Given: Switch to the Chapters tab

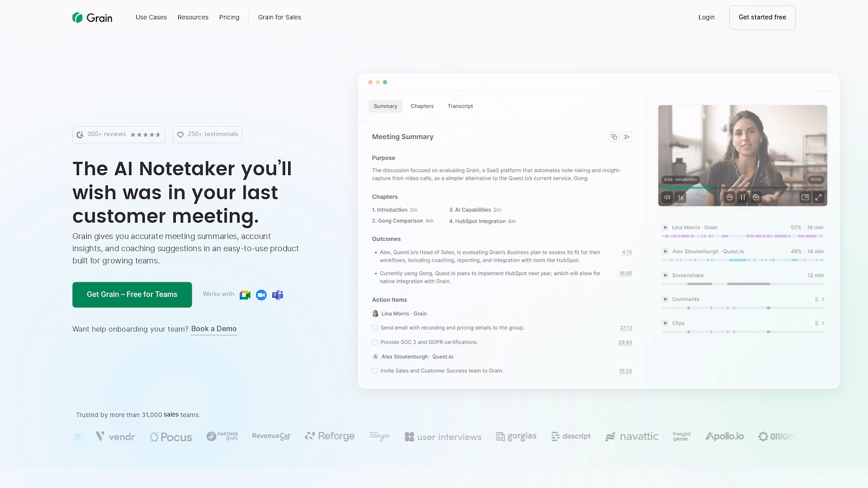Looking at the screenshot, I should [x=422, y=106].
